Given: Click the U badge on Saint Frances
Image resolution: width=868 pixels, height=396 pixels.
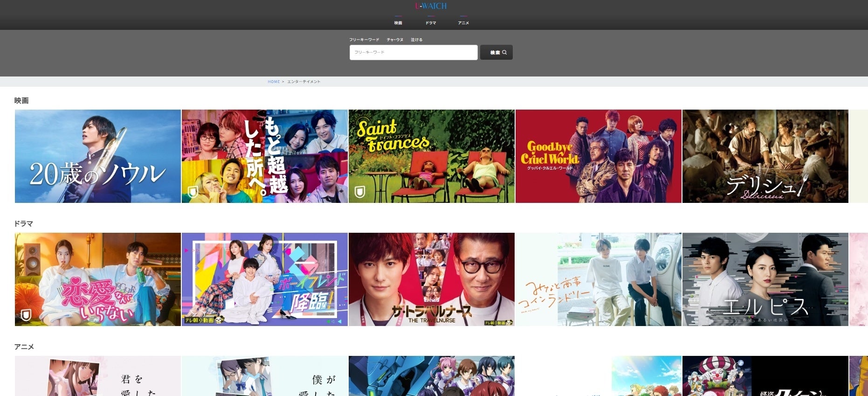Looking at the screenshot, I should tap(359, 192).
